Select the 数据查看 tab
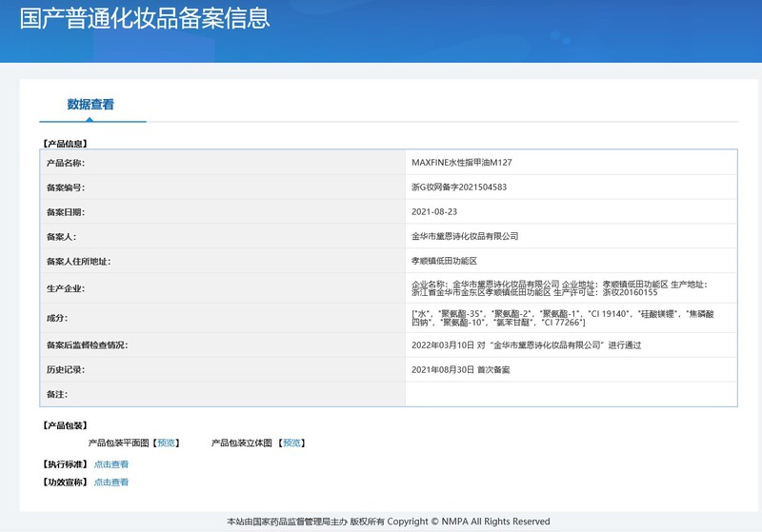Viewport: 762px width, 532px height. point(90,105)
